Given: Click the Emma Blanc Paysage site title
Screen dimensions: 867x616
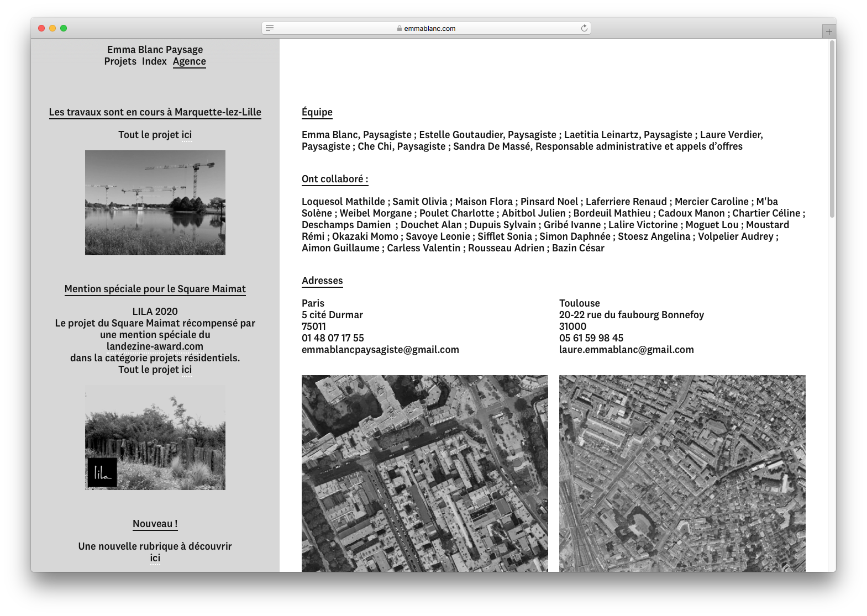Looking at the screenshot, I should click(155, 50).
